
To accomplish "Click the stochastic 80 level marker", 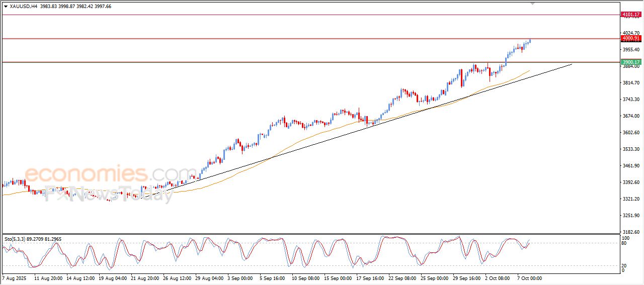I will [625, 243].
